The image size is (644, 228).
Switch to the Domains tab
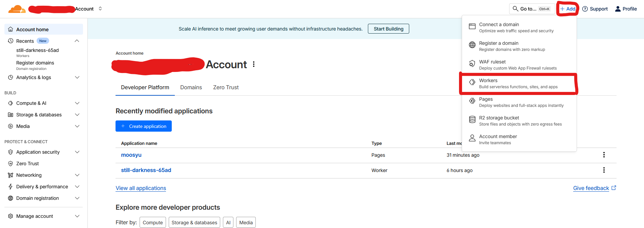[191, 88]
